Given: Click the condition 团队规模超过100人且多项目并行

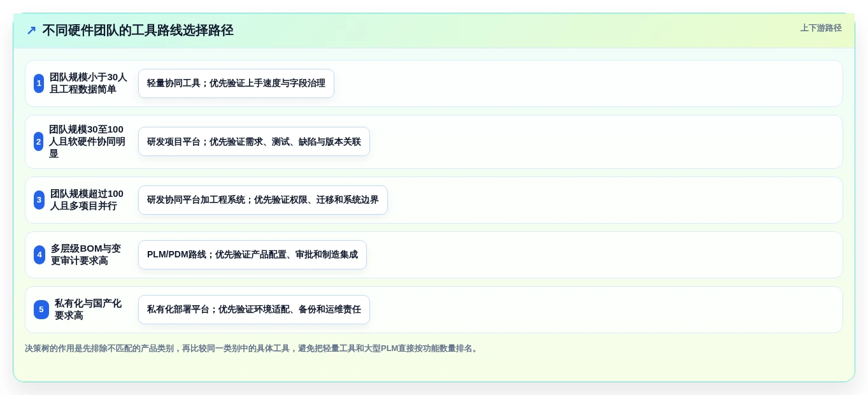Looking at the screenshot, I should [x=88, y=200].
